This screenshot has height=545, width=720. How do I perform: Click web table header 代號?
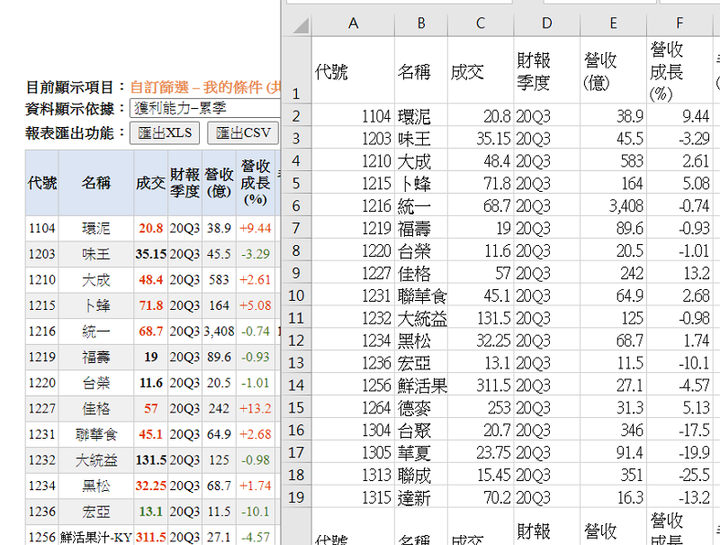point(42,183)
